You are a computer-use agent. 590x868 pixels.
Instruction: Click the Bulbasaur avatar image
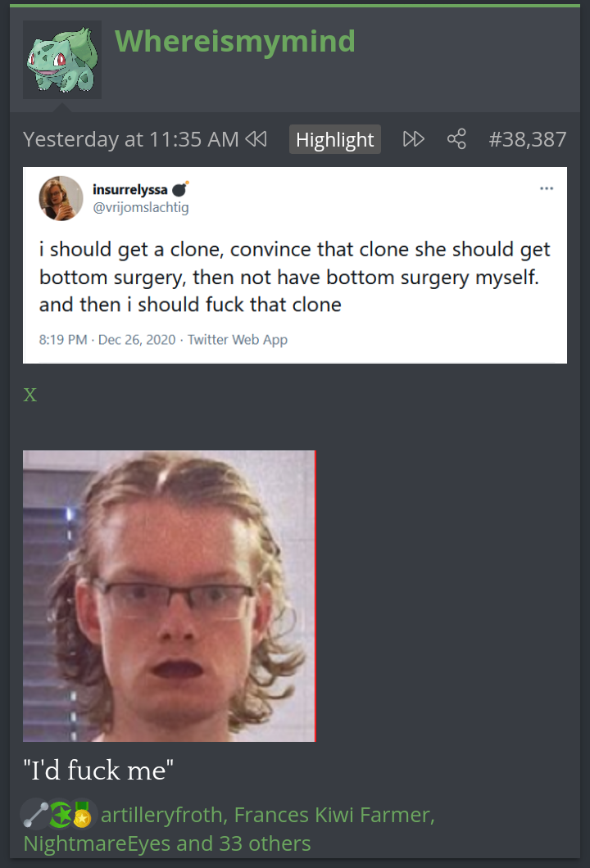coord(62,60)
